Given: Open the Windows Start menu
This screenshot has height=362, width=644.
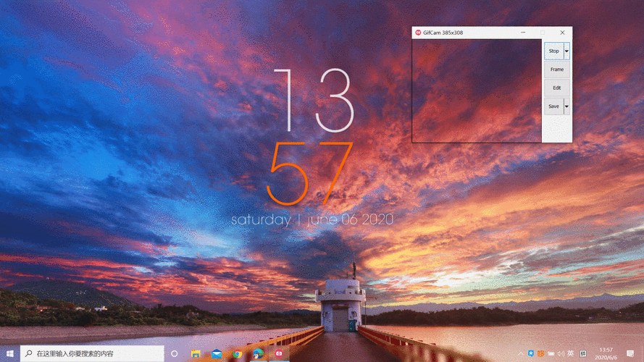Looking at the screenshot, I should [9, 353].
